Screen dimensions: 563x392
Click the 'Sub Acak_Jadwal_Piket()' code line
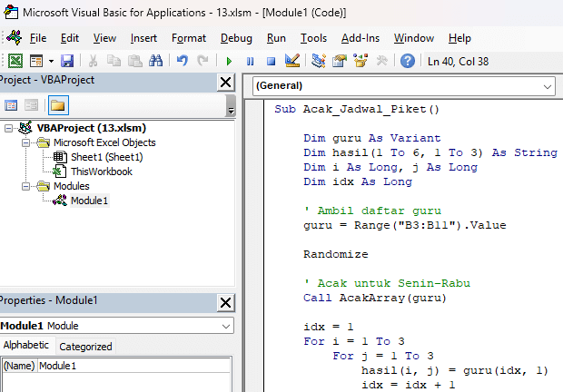pos(357,109)
